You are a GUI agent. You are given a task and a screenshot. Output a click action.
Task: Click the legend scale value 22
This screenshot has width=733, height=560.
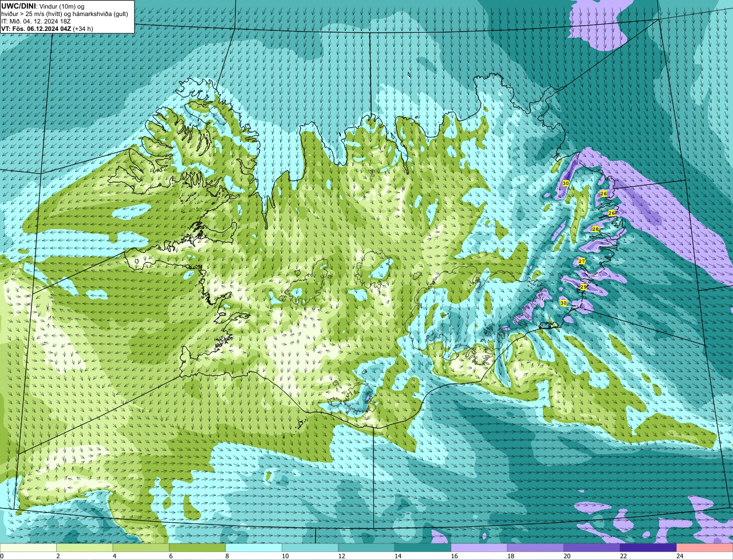pyautogui.click(x=622, y=556)
